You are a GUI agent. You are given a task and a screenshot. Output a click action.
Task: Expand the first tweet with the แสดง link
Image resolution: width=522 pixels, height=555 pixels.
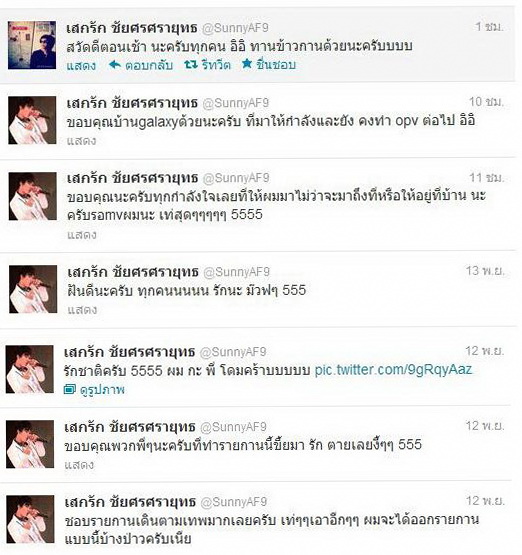click(x=81, y=65)
